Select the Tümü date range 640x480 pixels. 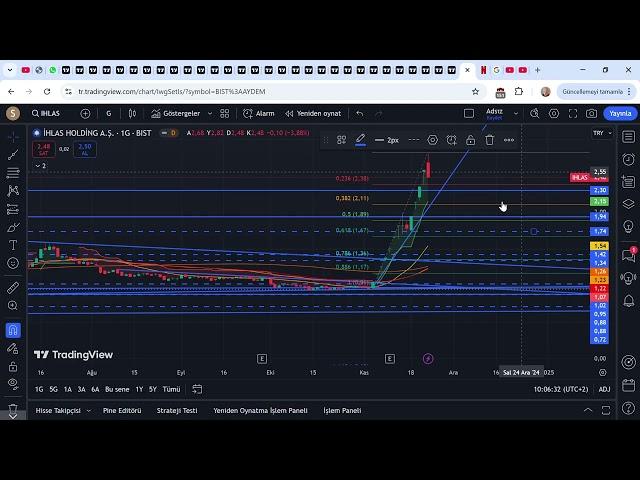click(x=171, y=389)
